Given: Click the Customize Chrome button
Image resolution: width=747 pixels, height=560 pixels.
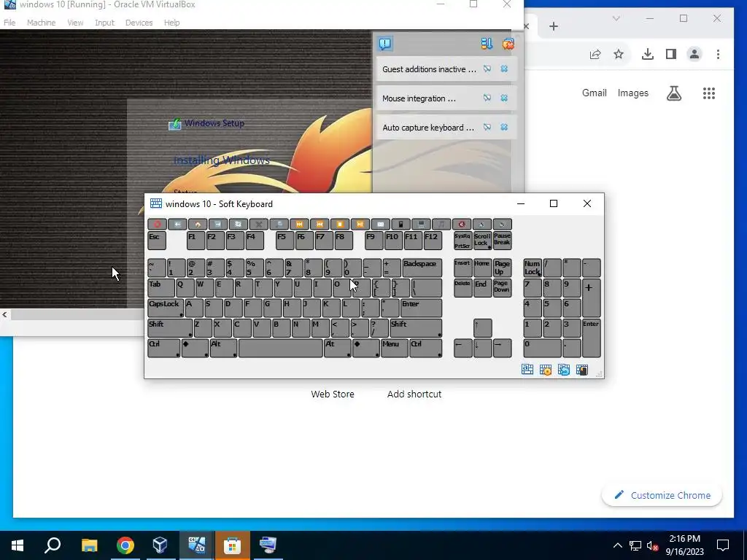Looking at the screenshot, I should [x=662, y=495].
